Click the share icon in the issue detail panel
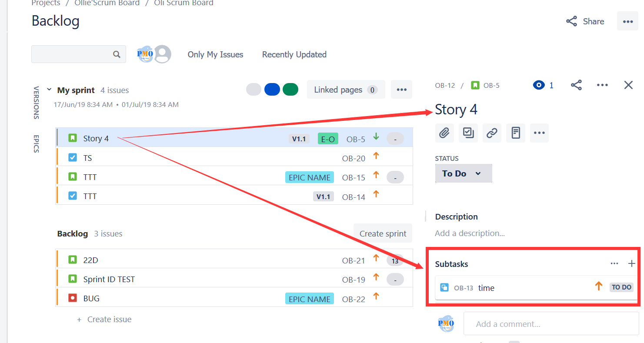The image size is (644, 343). [x=576, y=85]
